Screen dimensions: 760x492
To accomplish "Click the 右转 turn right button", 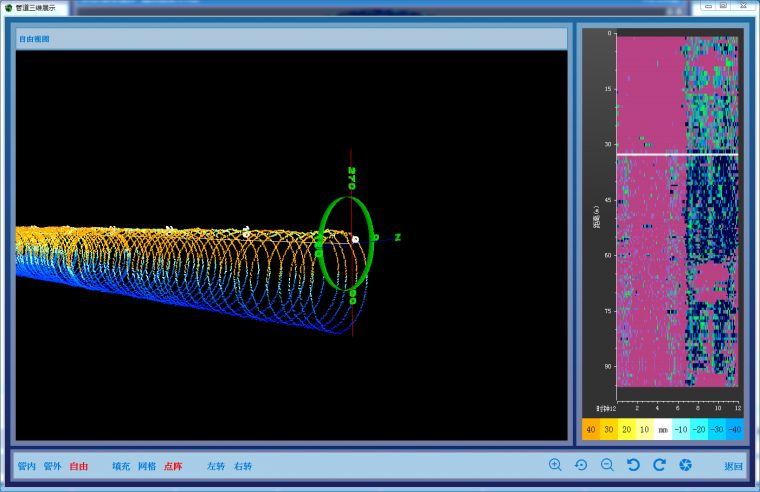I will (243, 466).
